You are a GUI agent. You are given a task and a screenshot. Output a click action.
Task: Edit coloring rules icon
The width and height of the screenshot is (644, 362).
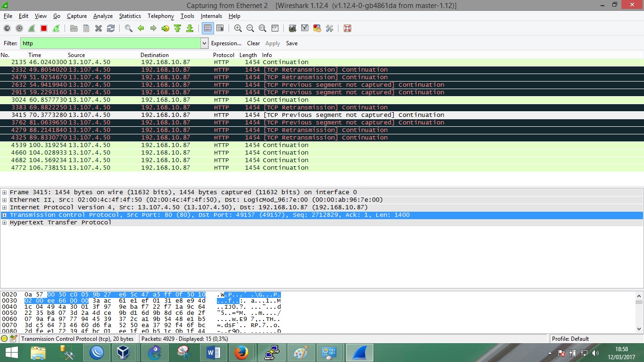pos(317,28)
